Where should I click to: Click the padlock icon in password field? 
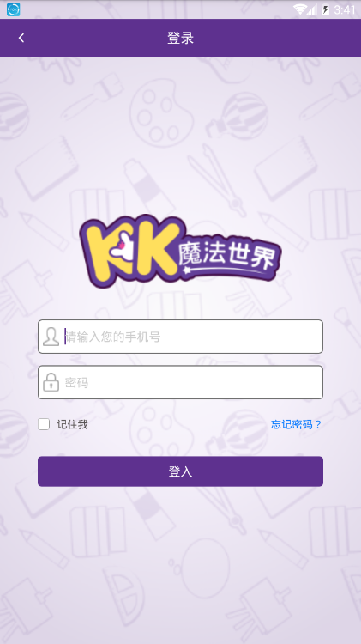pos(51,382)
